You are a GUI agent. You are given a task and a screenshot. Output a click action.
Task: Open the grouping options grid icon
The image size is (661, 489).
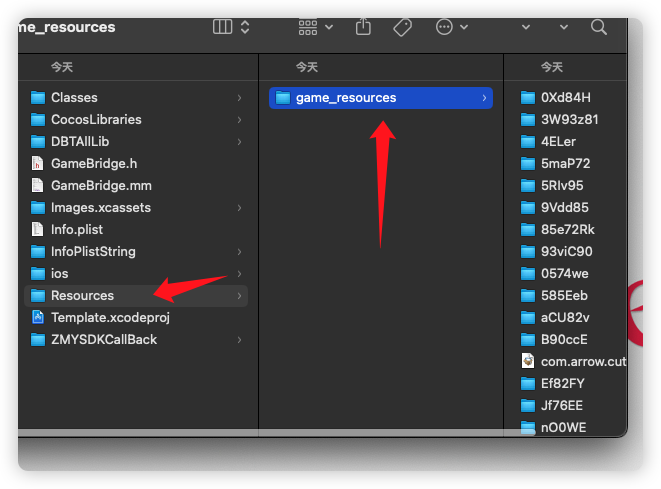(x=308, y=27)
